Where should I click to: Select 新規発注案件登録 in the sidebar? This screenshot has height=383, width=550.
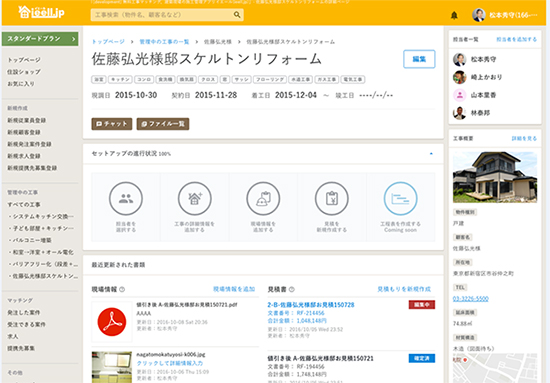(29, 144)
